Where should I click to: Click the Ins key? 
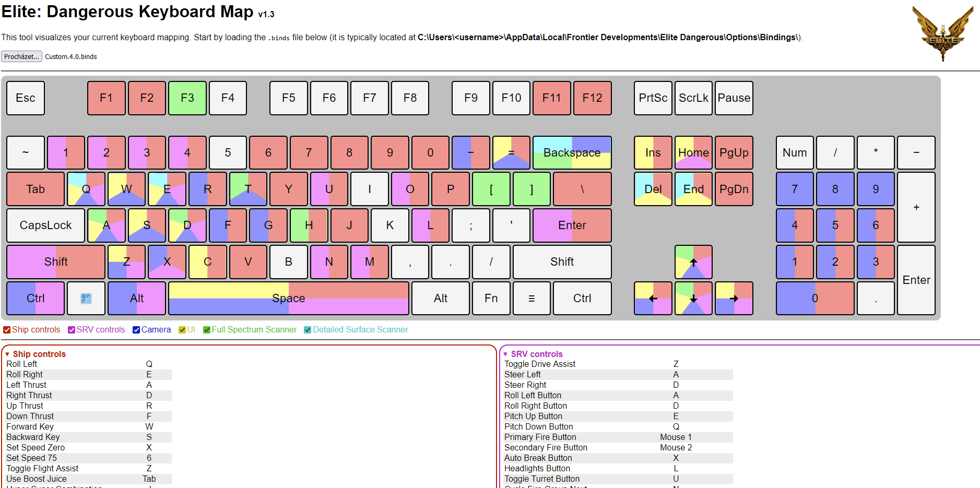pyautogui.click(x=653, y=152)
